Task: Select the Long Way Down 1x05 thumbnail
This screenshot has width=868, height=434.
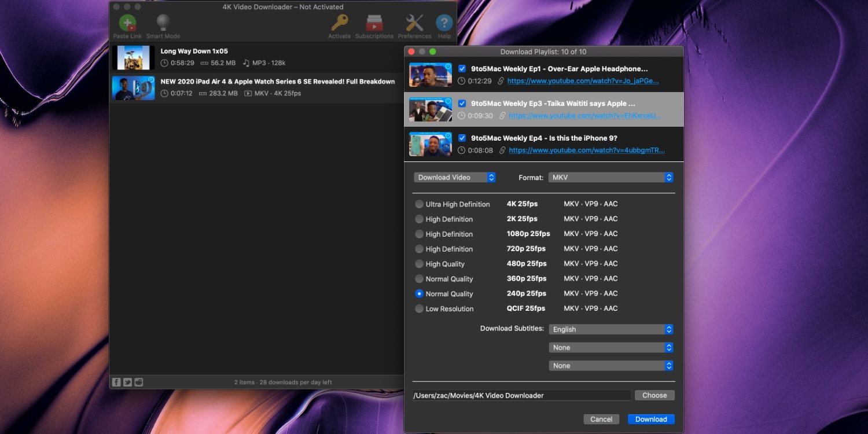Action: (x=134, y=57)
